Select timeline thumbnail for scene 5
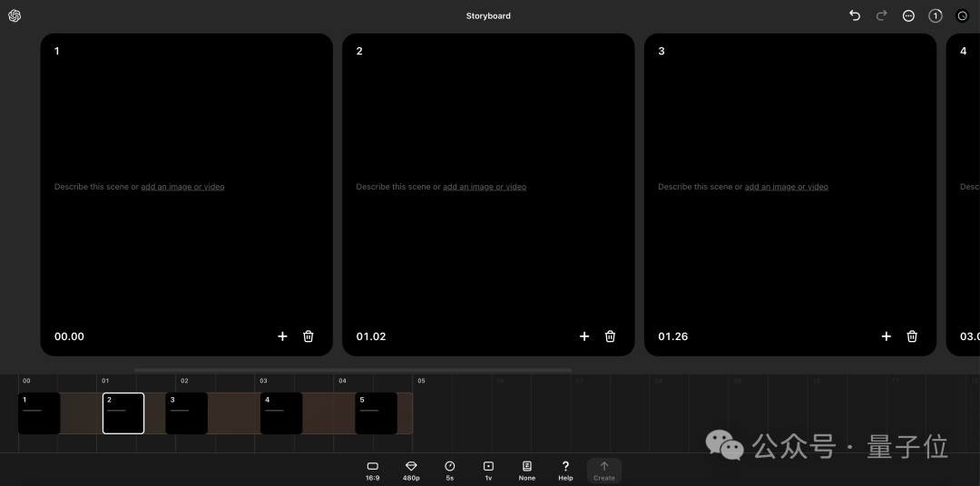 [376, 413]
